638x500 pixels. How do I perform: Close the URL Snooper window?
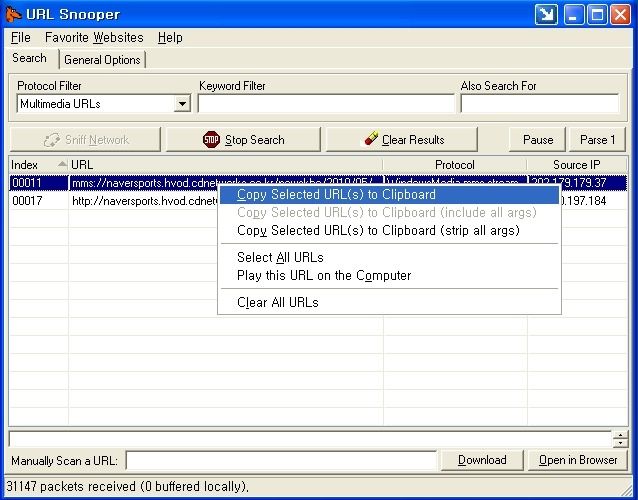[x=621, y=15]
